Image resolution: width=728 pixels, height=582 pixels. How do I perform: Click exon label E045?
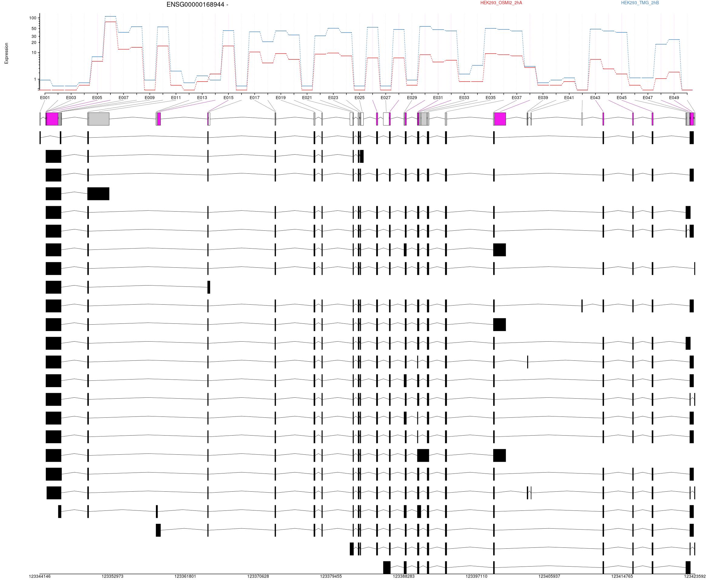(622, 98)
